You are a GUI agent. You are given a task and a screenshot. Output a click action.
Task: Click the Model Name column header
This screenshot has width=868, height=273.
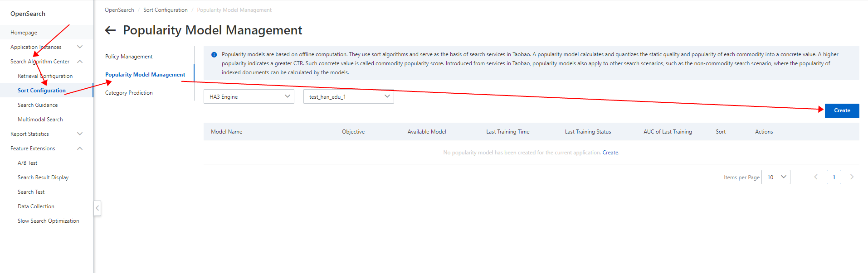[x=227, y=132]
